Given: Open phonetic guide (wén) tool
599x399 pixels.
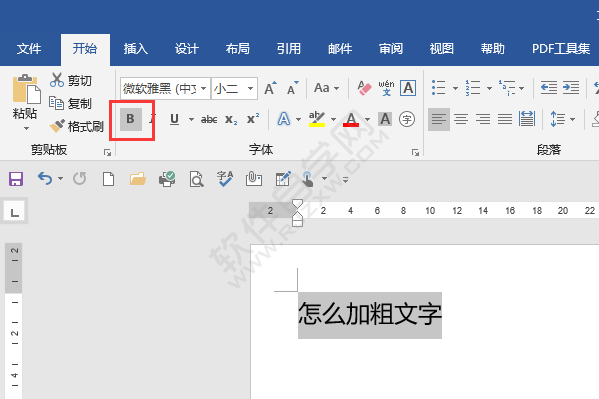Looking at the screenshot, I should (386, 88).
